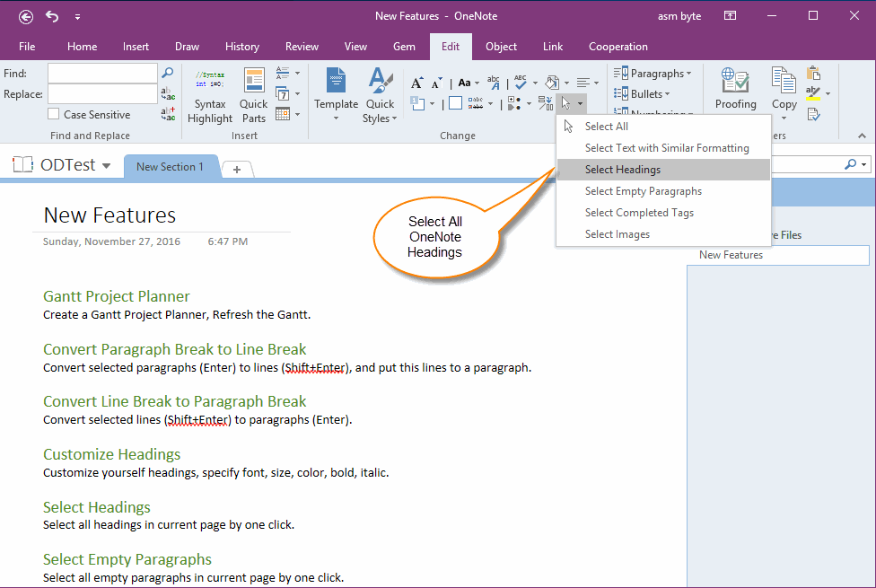Open Quick Styles brush icon
Viewport: 876px width, 588px height.
click(x=381, y=81)
